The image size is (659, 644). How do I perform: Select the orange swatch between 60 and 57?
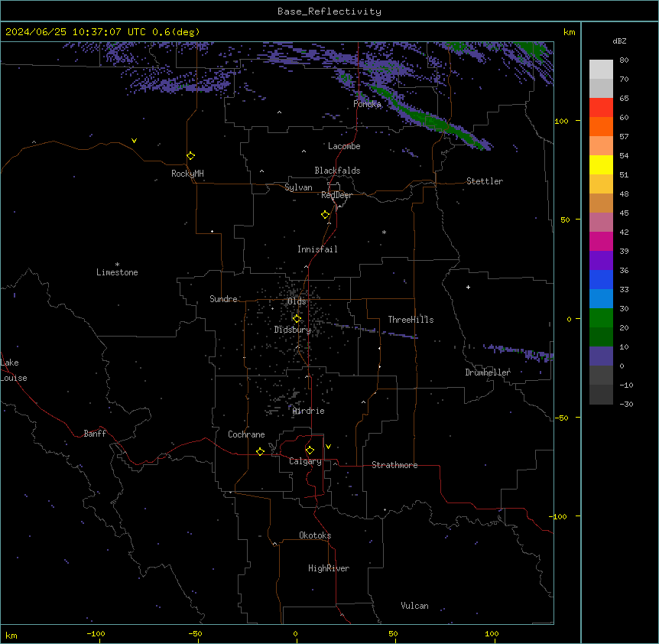(601, 126)
